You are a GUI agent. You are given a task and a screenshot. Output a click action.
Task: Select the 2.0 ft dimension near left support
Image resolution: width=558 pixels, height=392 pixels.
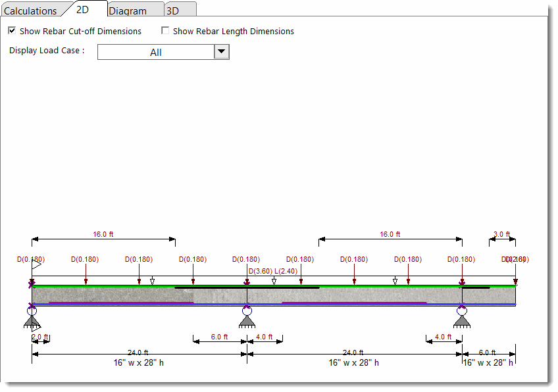click(41, 337)
